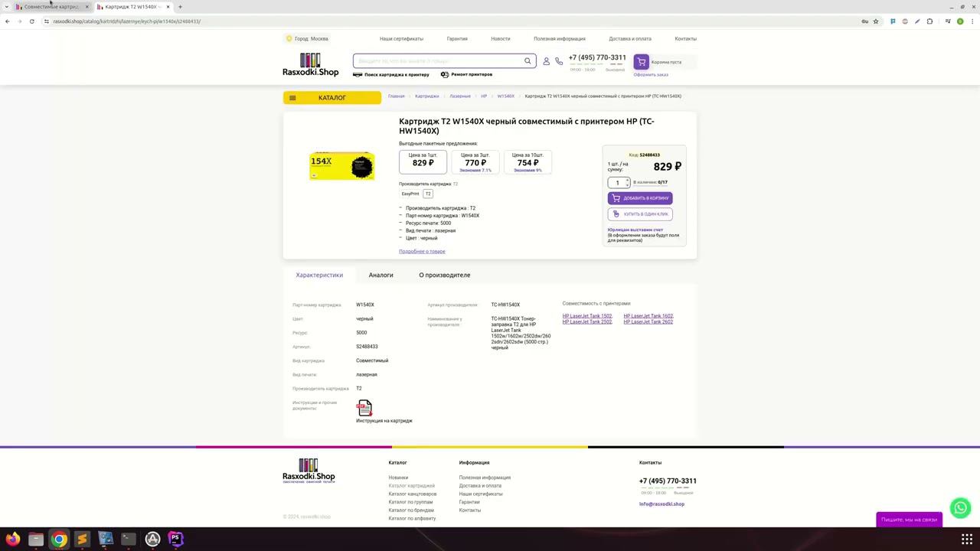The height and width of the screenshot is (551, 980).
Task: Open the browser extensions puzzle icon
Action: pyautogui.click(x=929, y=21)
